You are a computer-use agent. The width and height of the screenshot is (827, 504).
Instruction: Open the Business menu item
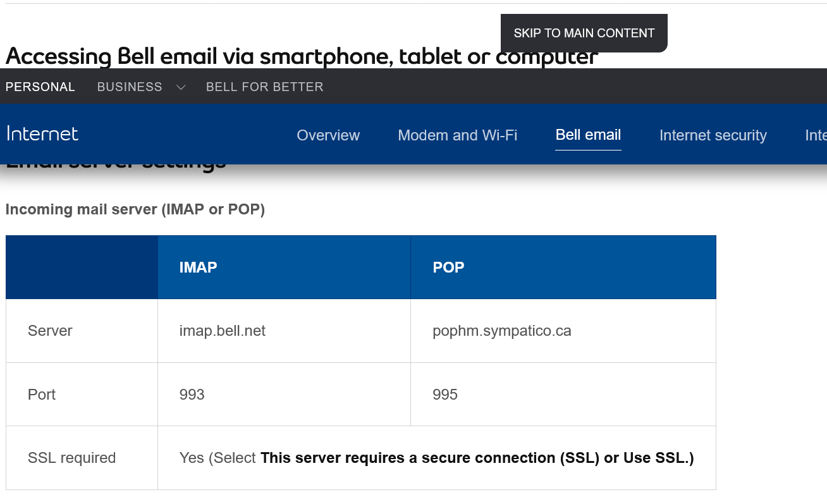pyautogui.click(x=130, y=87)
